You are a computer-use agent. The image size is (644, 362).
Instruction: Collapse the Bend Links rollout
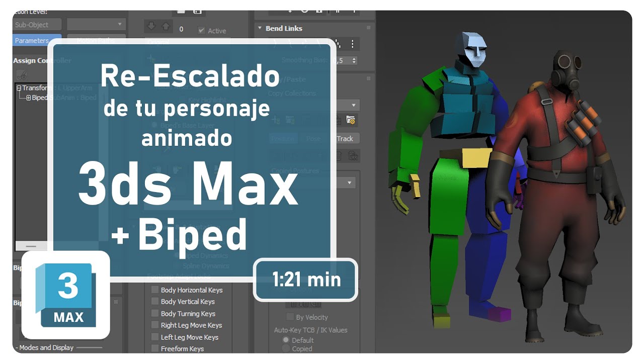click(260, 29)
